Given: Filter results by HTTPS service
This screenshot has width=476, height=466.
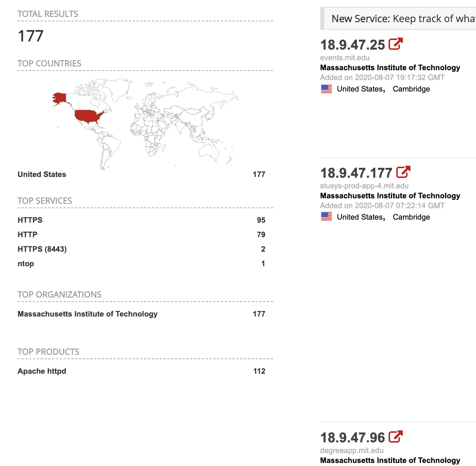Looking at the screenshot, I should coord(30,220).
